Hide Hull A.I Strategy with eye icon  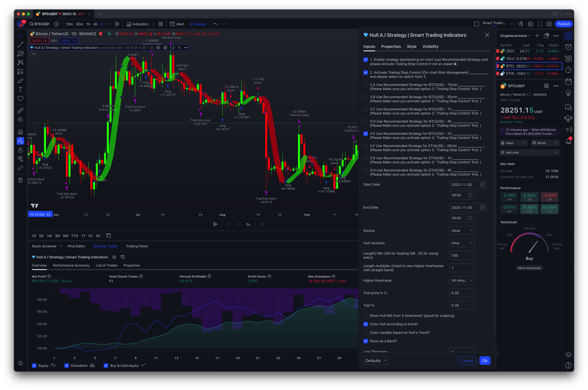158,48
